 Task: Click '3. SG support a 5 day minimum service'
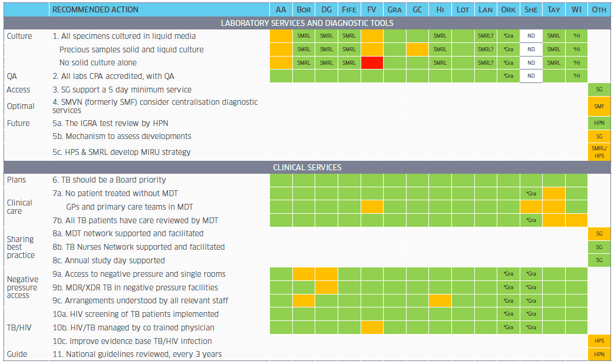coord(122,90)
